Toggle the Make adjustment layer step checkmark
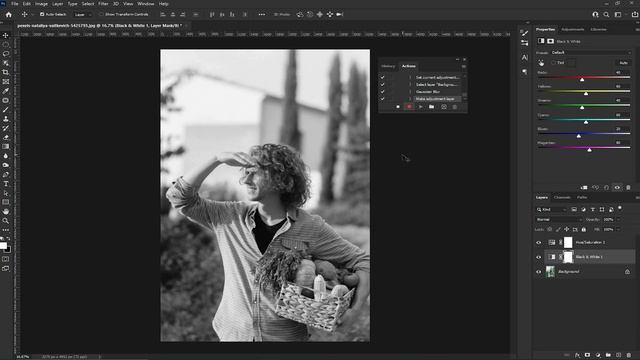 (x=382, y=99)
